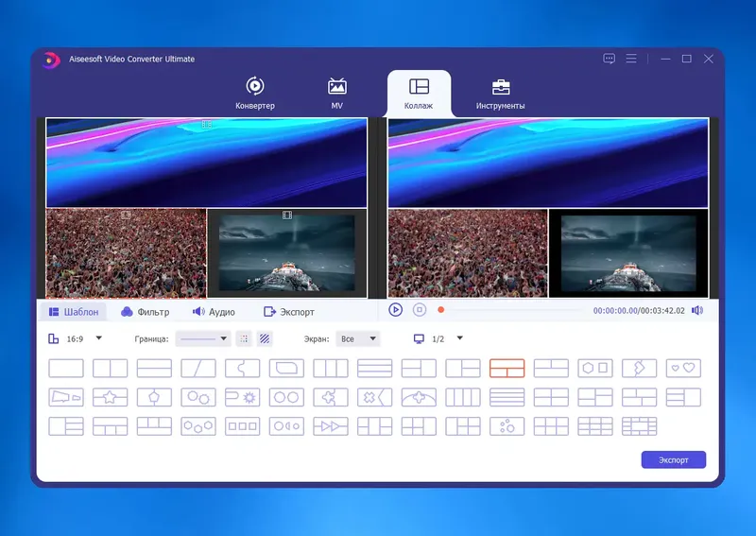Image resolution: width=756 pixels, height=536 pixels.
Task: Open the Граница border style dropdown
Action: coord(203,338)
